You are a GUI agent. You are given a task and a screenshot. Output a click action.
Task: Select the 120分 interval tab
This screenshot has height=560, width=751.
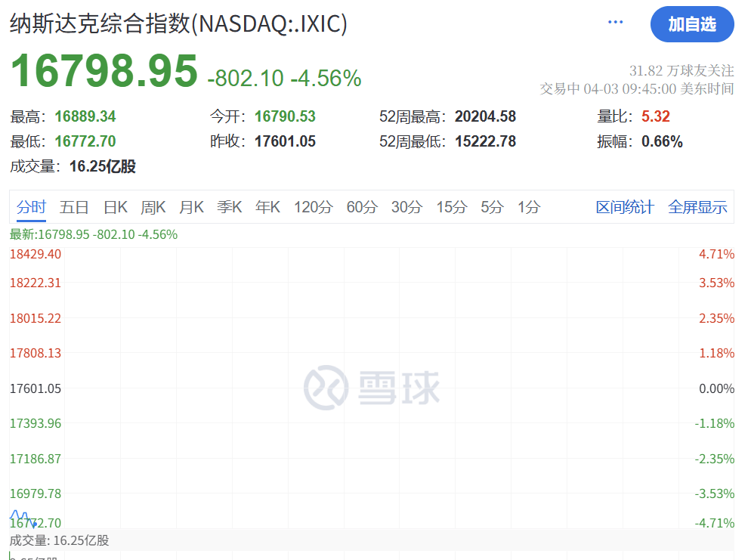(x=313, y=206)
